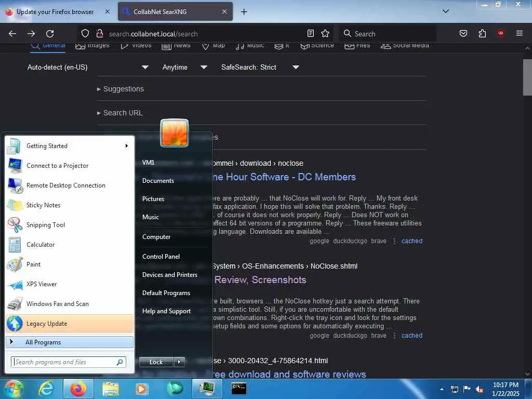Expand Getting Started submenu arrow
Image resolution: width=532 pixels, height=399 pixels.
pos(127,146)
